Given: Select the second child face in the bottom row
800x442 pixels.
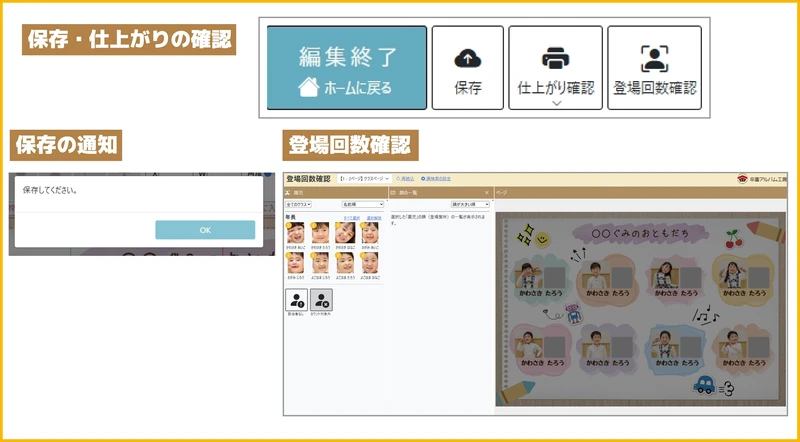Looking at the screenshot, I should (x=320, y=263).
